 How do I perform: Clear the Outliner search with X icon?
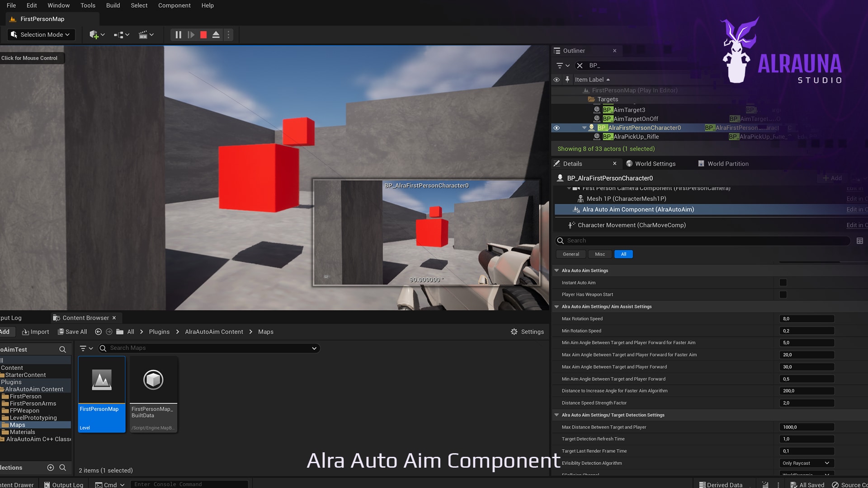pos(580,66)
